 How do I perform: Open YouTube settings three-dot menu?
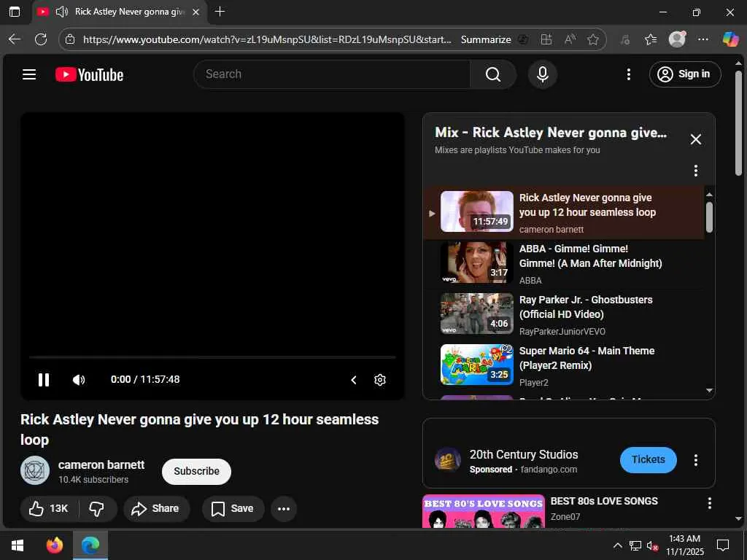coord(629,74)
